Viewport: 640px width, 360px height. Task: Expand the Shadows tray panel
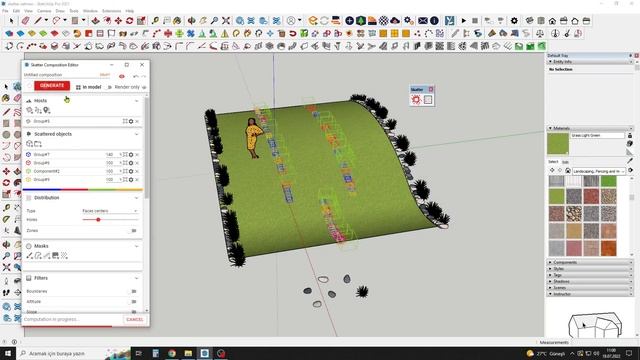point(590,281)
